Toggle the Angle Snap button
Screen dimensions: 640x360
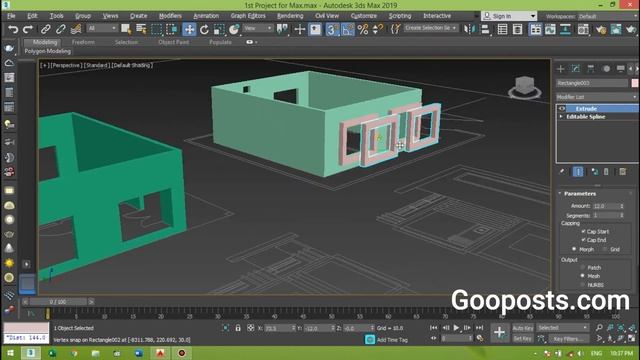347,29
